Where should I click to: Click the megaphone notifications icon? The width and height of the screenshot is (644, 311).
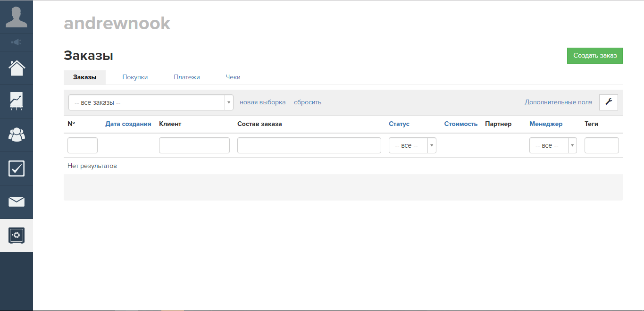coord(17,42)
